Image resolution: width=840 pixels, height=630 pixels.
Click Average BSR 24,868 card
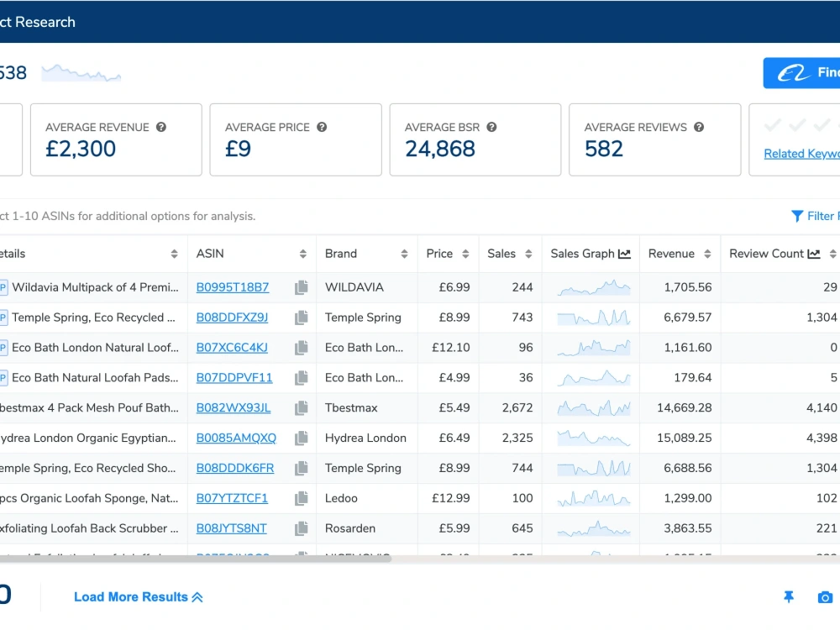[x=475, y=139]
